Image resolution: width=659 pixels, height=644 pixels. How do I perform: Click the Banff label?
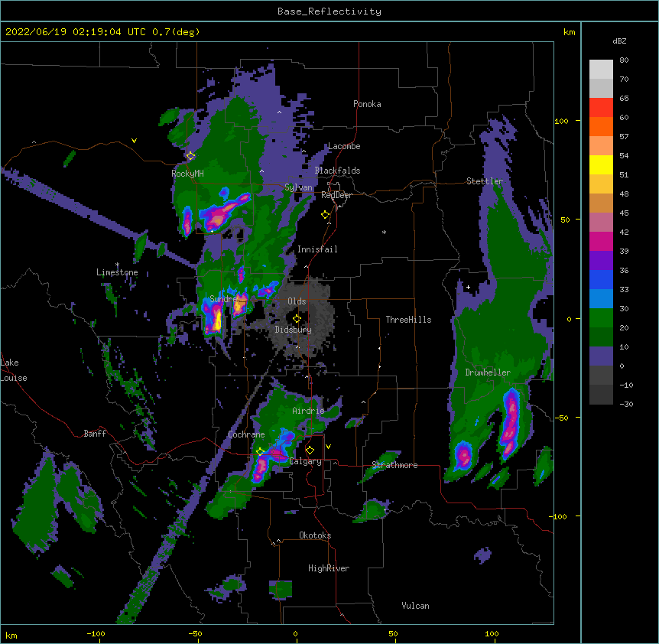[x=95, y=434]
